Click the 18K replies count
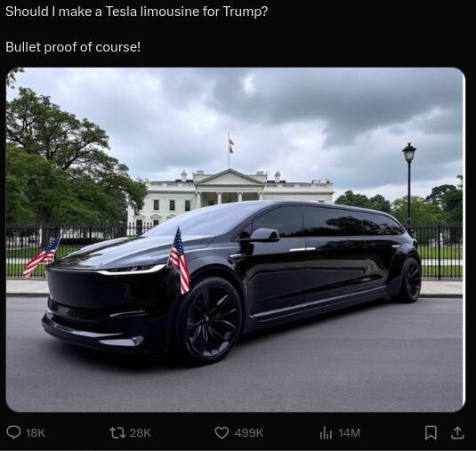This screenshot has width=476, height=451. (x=36, y=433)
